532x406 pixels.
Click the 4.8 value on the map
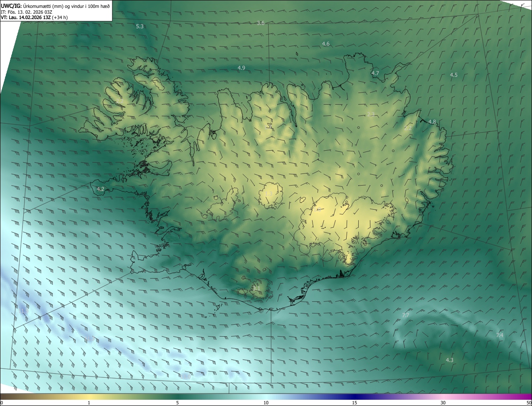tap(432, 122)
